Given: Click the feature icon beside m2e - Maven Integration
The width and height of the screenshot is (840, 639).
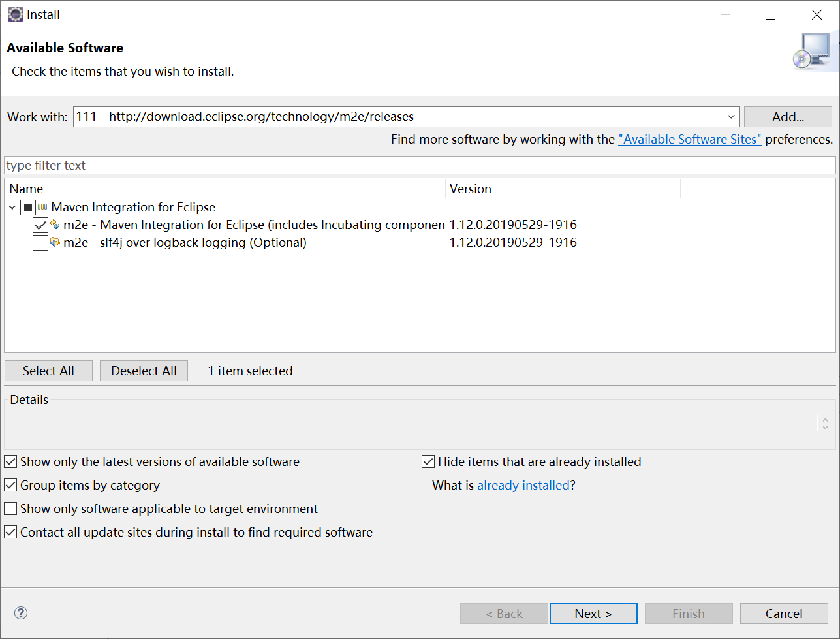Looking at the screenshot, I should [55, 225].
